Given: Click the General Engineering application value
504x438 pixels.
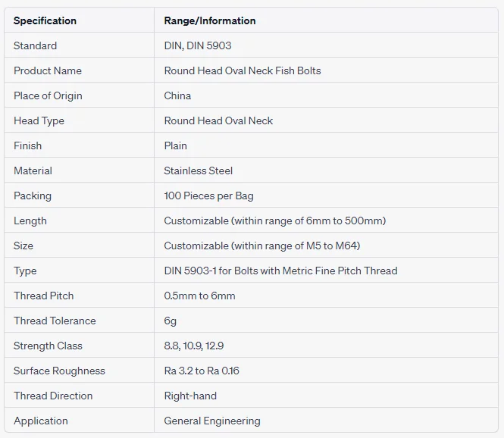Looking at the screenshot, I should coord(212,421).
